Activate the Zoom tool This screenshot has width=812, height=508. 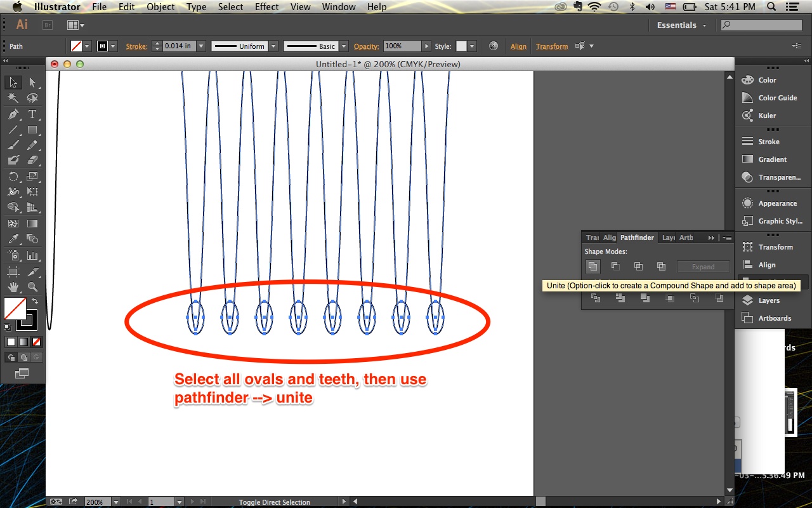[x=33, y=286]
